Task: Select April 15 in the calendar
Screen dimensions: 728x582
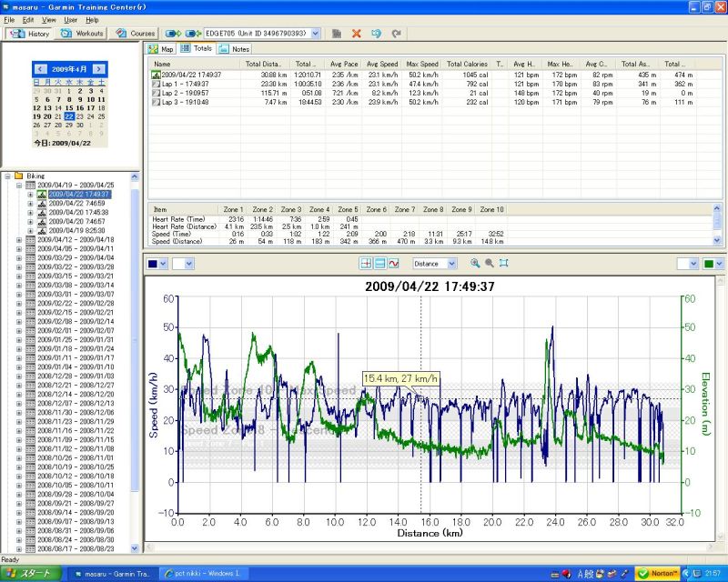Action: (x=69, y=107)
